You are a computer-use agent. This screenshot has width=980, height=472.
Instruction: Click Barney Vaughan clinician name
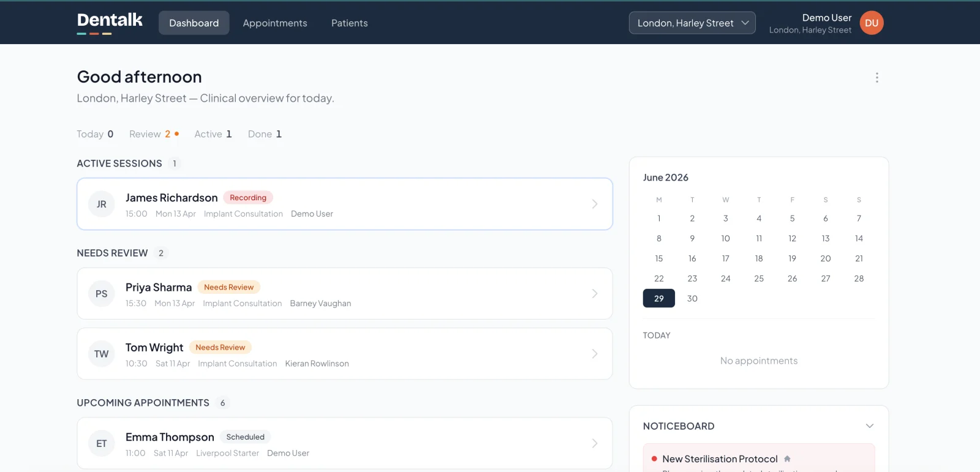pyautogui.click(x=320, y=304)
